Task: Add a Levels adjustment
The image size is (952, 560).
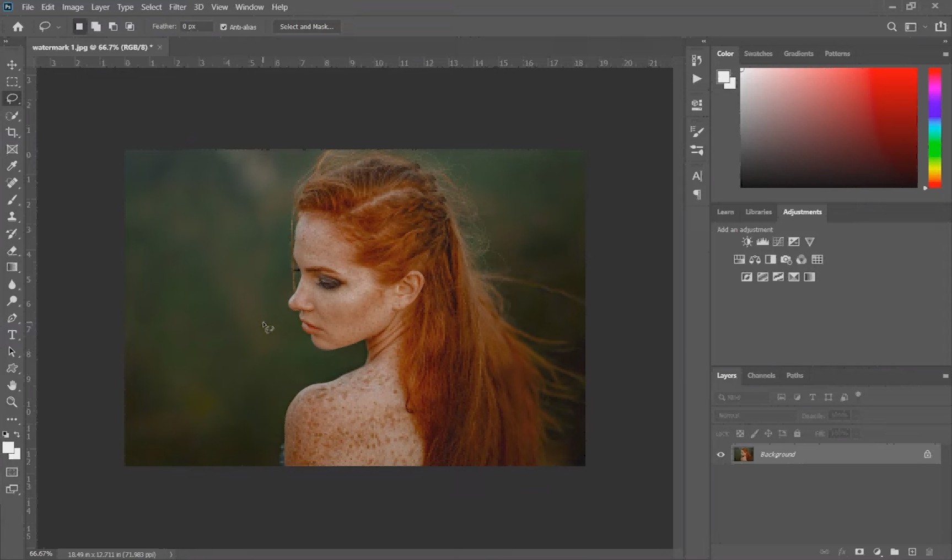Action: pyautogui.click(x=762, y=242)
